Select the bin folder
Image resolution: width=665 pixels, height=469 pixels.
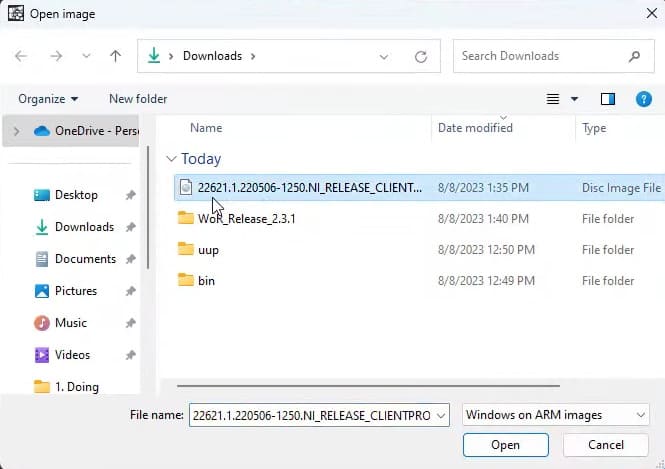(x=206, y=281)
